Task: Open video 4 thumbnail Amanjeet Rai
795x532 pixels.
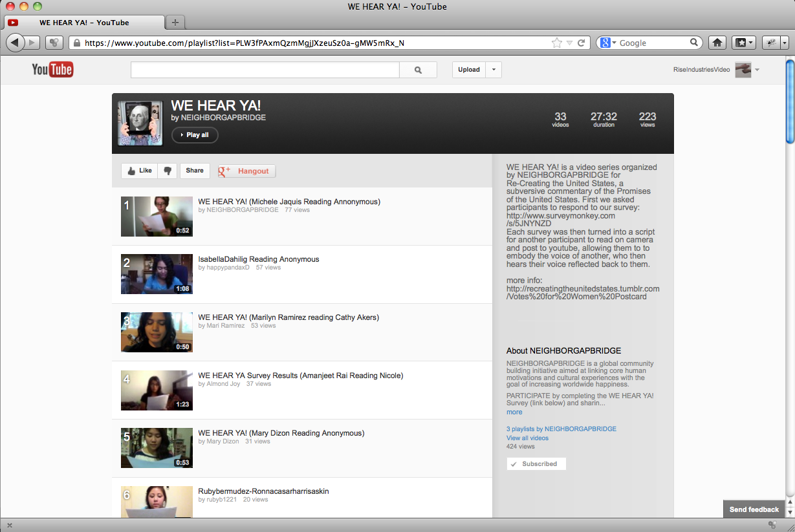Action: pos(157,390)
